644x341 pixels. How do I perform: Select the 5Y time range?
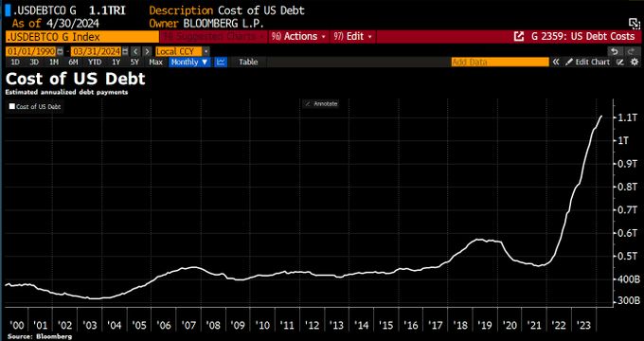click(x=134, y=62)
